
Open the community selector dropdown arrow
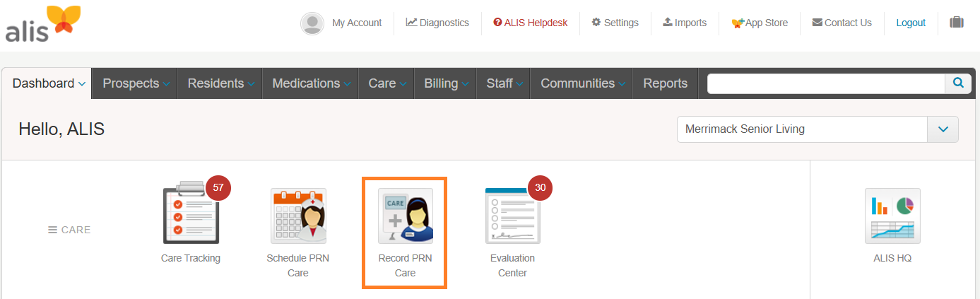(943, 129)
